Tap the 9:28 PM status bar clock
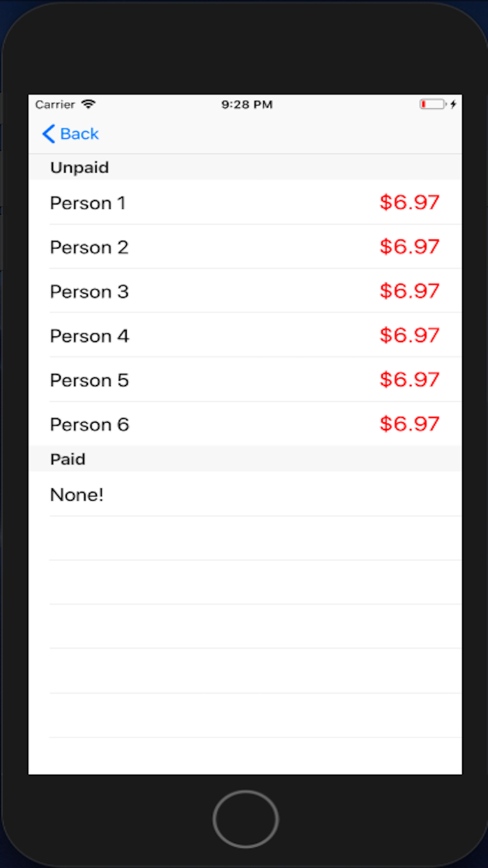 point(247,105)
